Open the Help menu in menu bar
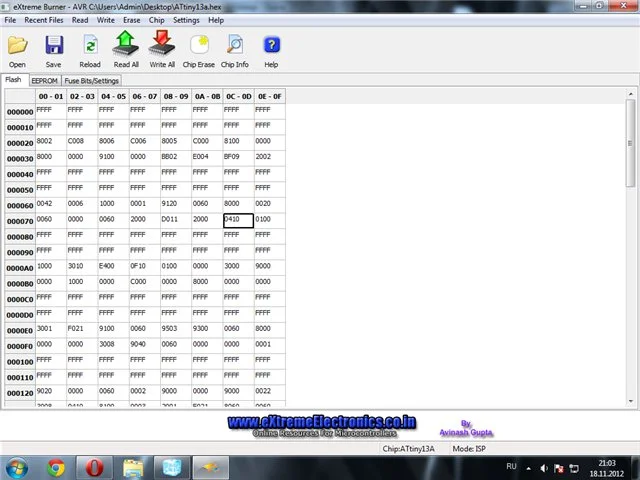 [x=216, y=20]
